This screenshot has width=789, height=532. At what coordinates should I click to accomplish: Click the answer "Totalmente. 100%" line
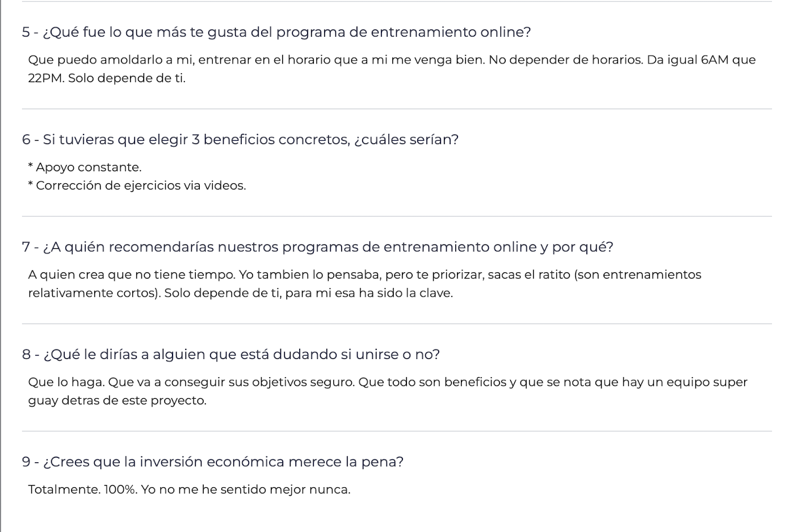(189, 489)
